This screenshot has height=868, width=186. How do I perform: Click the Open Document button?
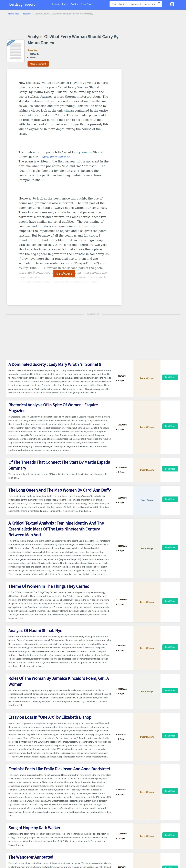point(38,64)
